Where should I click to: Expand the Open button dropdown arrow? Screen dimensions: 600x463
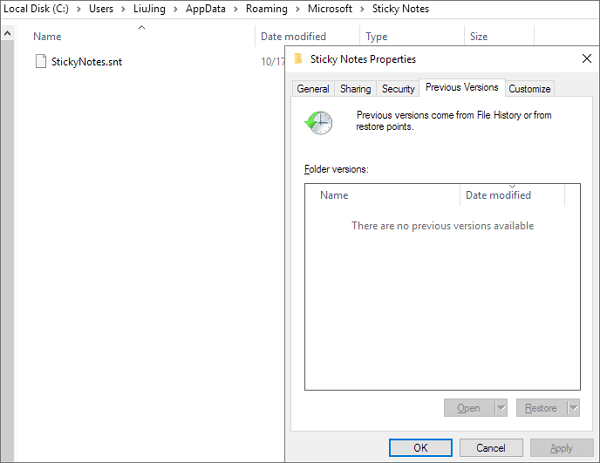[501, 408]
